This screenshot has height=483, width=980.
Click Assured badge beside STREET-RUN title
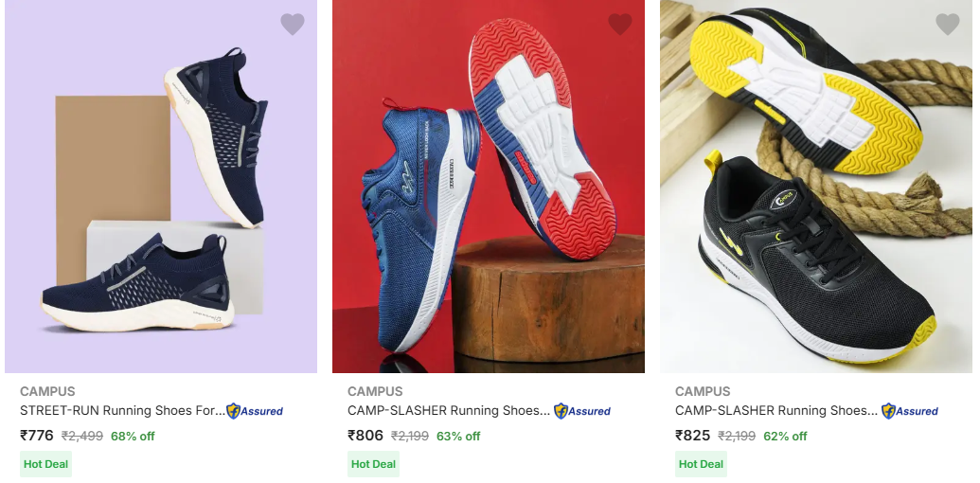(x=255, y=411)
